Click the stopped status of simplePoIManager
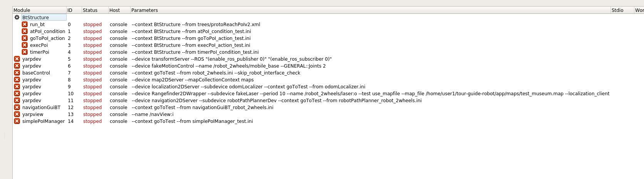 click(92, 121)
